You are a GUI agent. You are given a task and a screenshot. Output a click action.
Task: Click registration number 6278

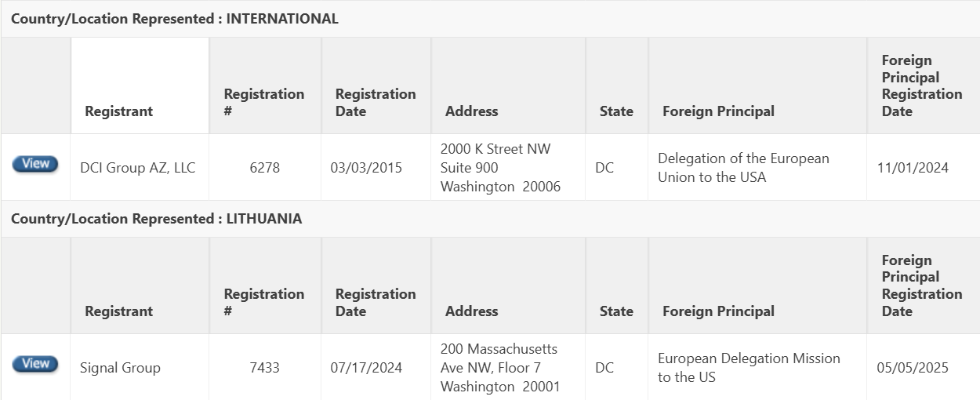[x=265, y=168]
